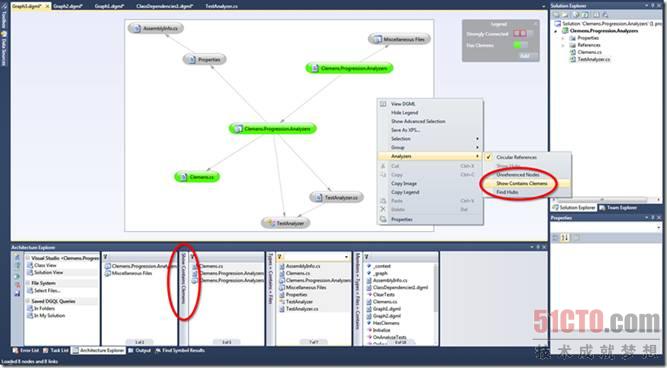Expand the References folder tree node
667x368 pixels.
coord(563,45)
